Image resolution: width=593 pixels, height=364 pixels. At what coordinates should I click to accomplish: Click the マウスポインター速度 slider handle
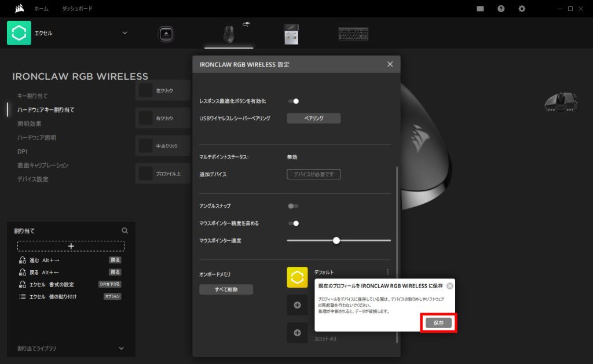[336, 240]
